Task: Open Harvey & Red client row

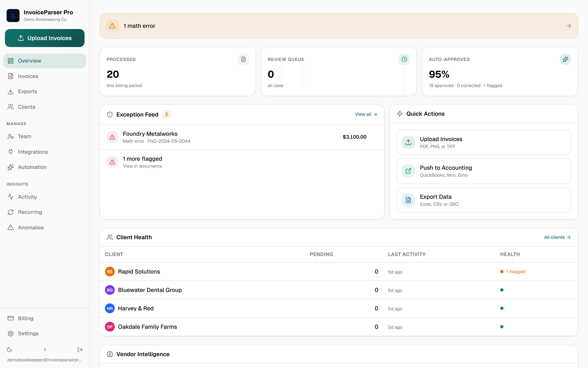Action: point(339,308)
